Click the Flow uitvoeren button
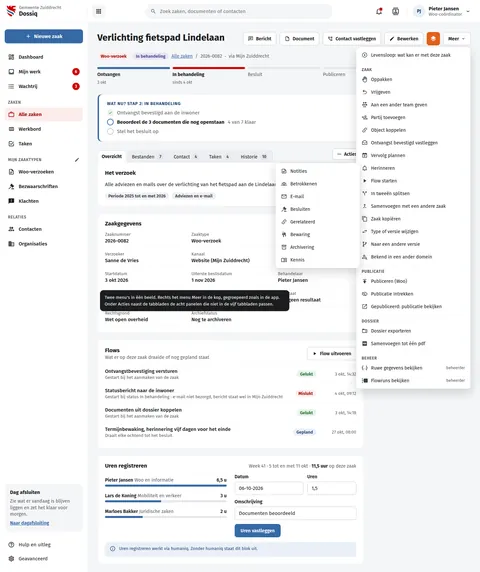The width and height of the screenshot is (480, 572). (332, 353)
